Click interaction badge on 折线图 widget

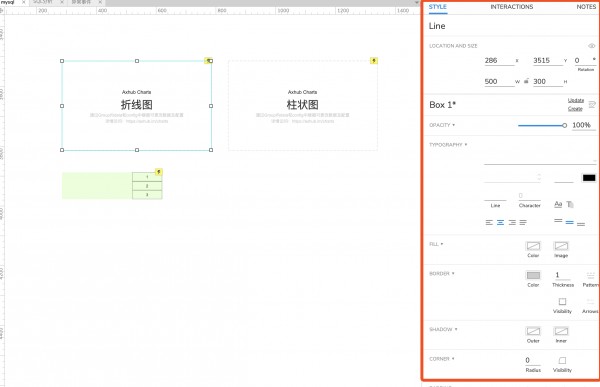(208, 60)
